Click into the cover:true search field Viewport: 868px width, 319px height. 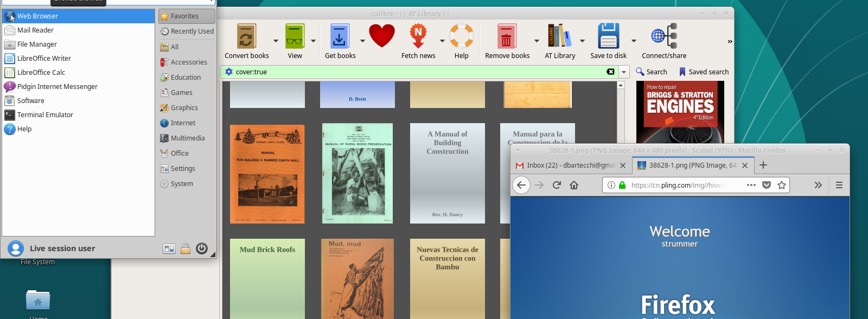point(419,72)
